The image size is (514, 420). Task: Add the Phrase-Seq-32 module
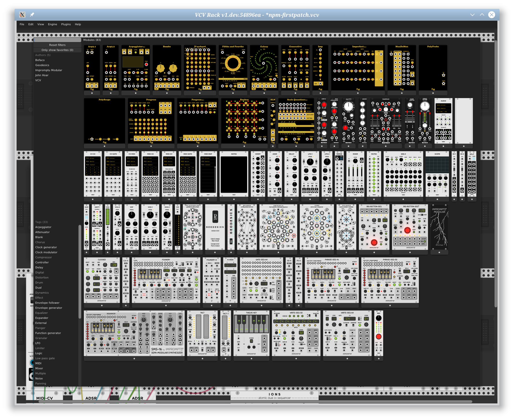[x=390, y=280]
